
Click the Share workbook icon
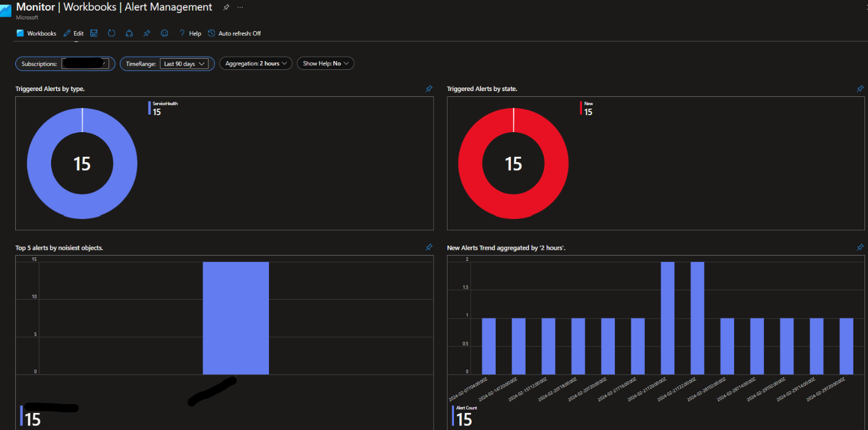pos(129,33)
